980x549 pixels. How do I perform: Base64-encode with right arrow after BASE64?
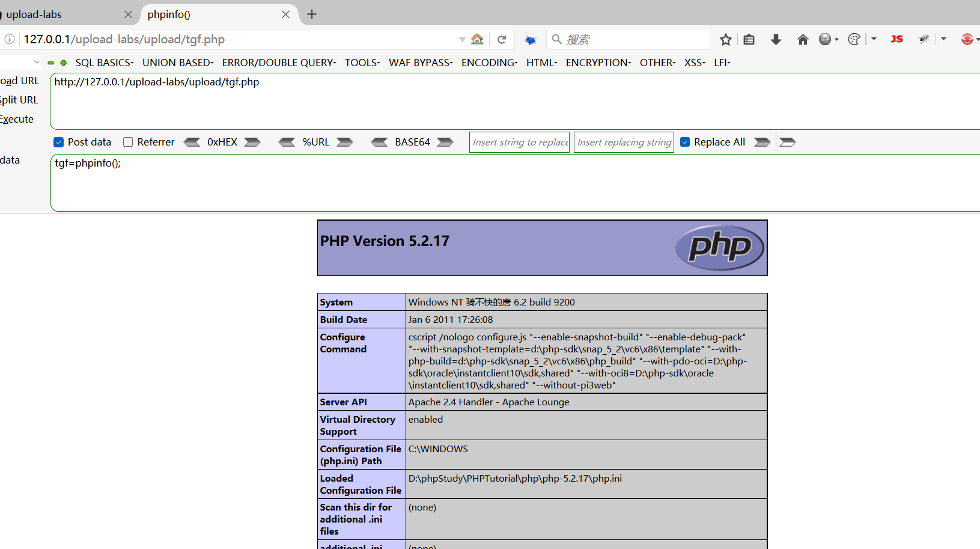[445, 142]
